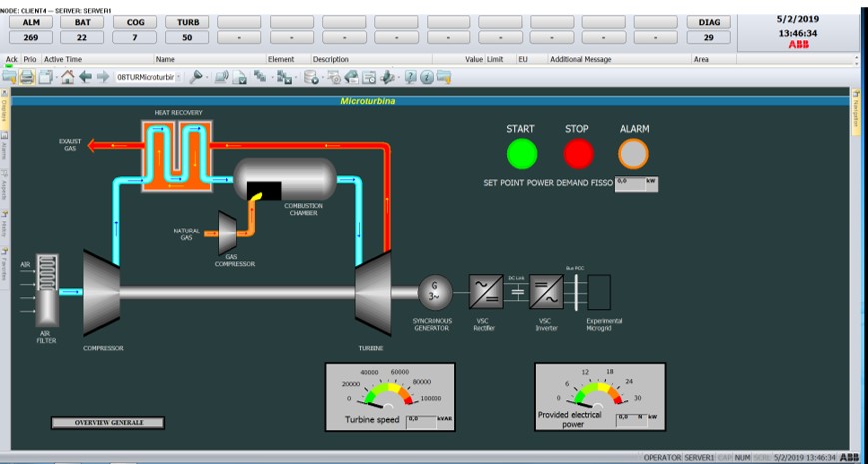Click the OVERVIEW GENERALE button
Screen dimensions: 868x464
[108, 422]
